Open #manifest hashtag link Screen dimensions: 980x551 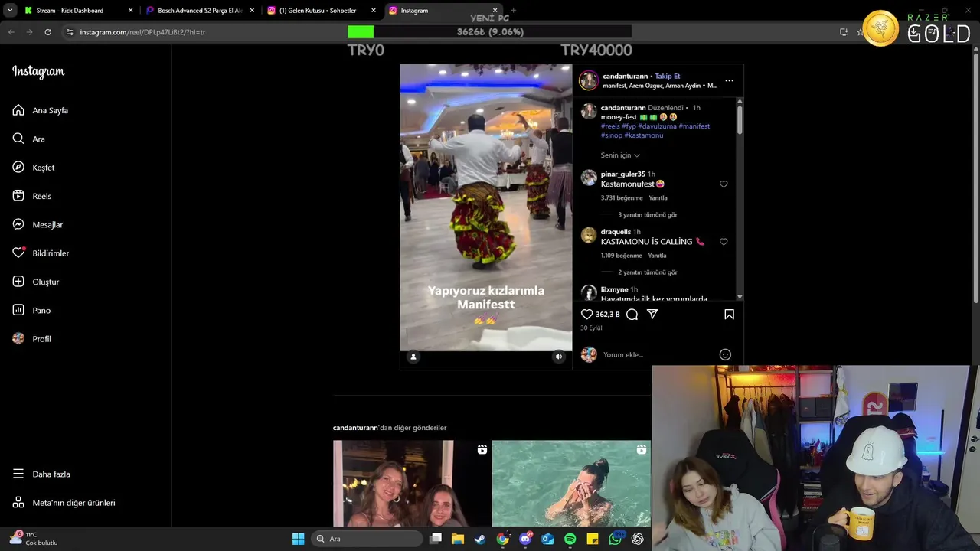[x=694, y=126]
